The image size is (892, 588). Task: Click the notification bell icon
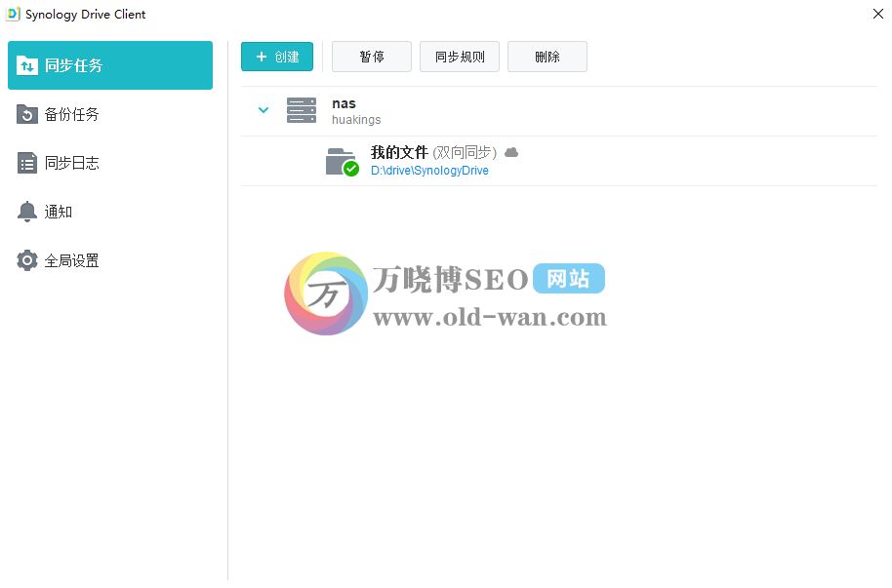[x=26, y=212]
